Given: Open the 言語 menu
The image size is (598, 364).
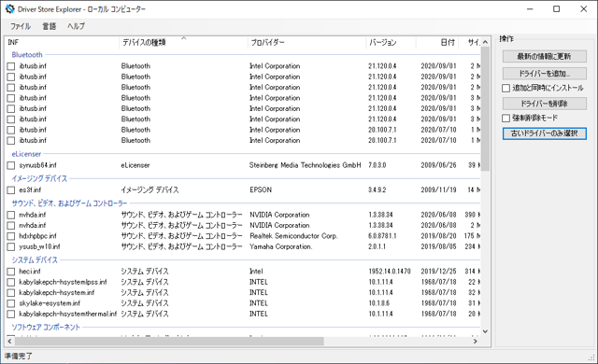Looking at the screenshot, I should click(x=49, y=26).
